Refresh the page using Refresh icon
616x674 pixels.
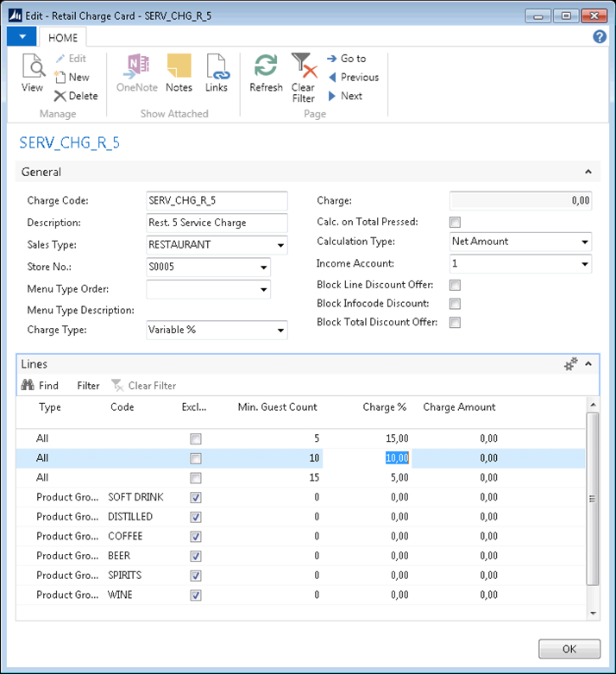(266, 73)
